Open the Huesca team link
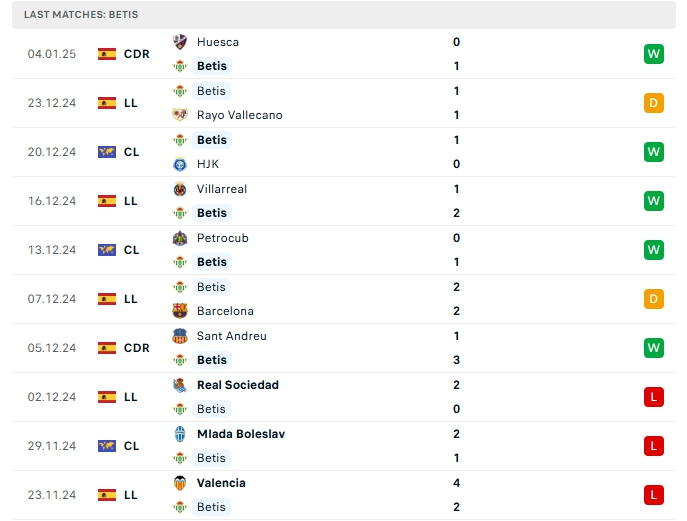Image resolution: width=687 pixels, height=521 pixels. click(x=218, y=42)
